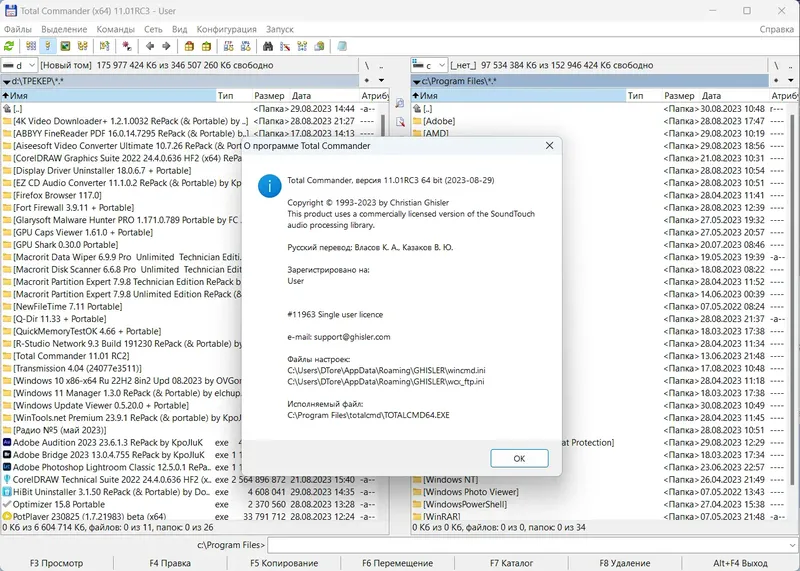Click the toolbar icon left of red star
This screenshot has width=800, height=571.
[x=105, y=46]
